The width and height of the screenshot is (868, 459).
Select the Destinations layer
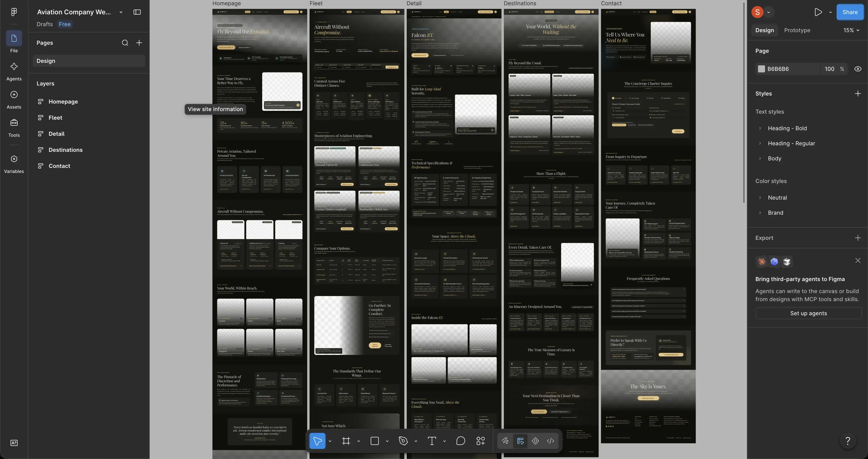65,150
